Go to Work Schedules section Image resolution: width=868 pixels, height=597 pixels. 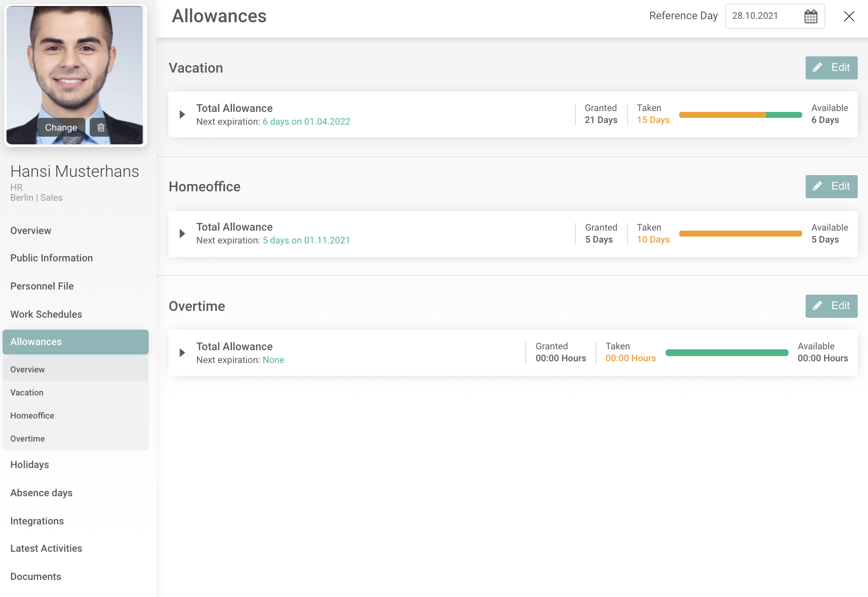click(46, 314)
